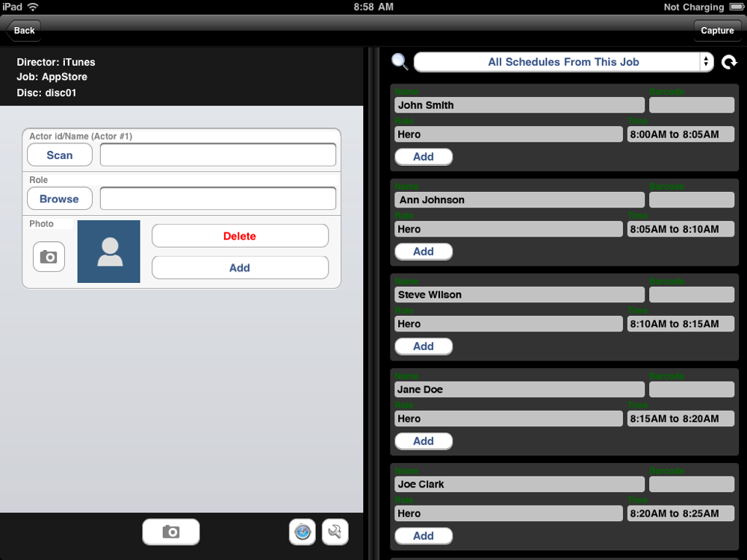Viewport: 747px width, 560px height.
Task: Tap Joe Clark's empty barcode field
Action: pos(691,485)
